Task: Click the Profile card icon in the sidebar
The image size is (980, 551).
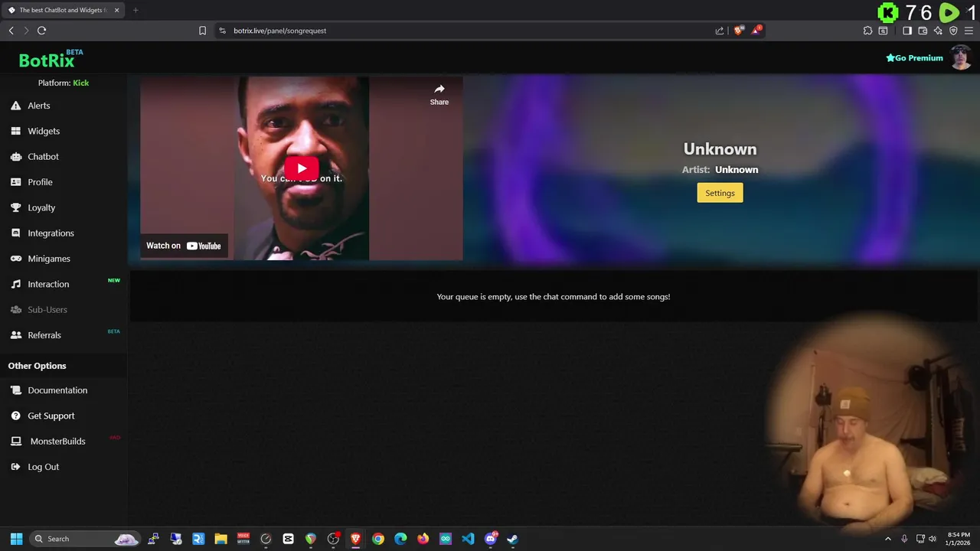Action: (x=15, y=182)
